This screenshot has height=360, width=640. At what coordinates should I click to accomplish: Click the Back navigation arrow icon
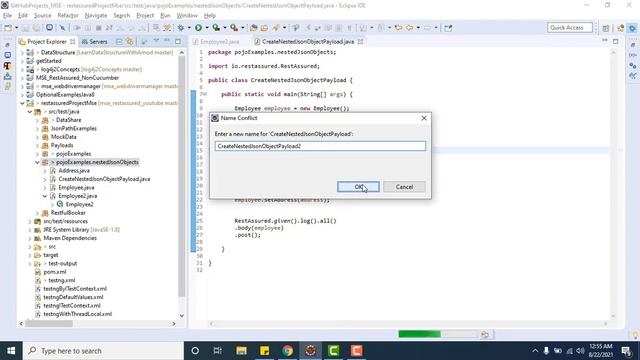click(409, 28)
